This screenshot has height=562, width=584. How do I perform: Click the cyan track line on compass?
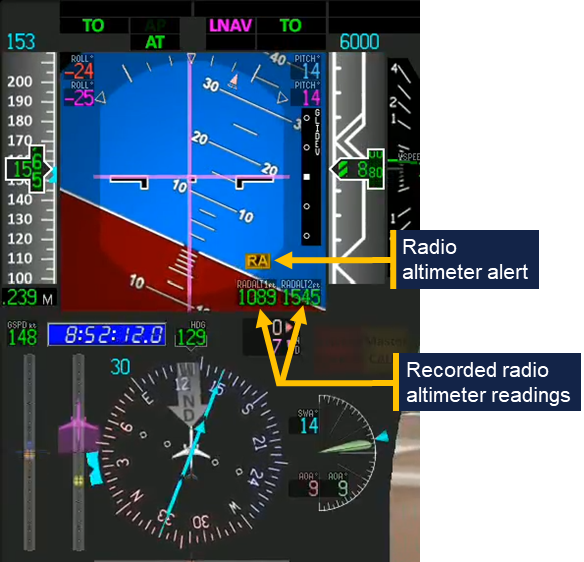tap(191, 452)
